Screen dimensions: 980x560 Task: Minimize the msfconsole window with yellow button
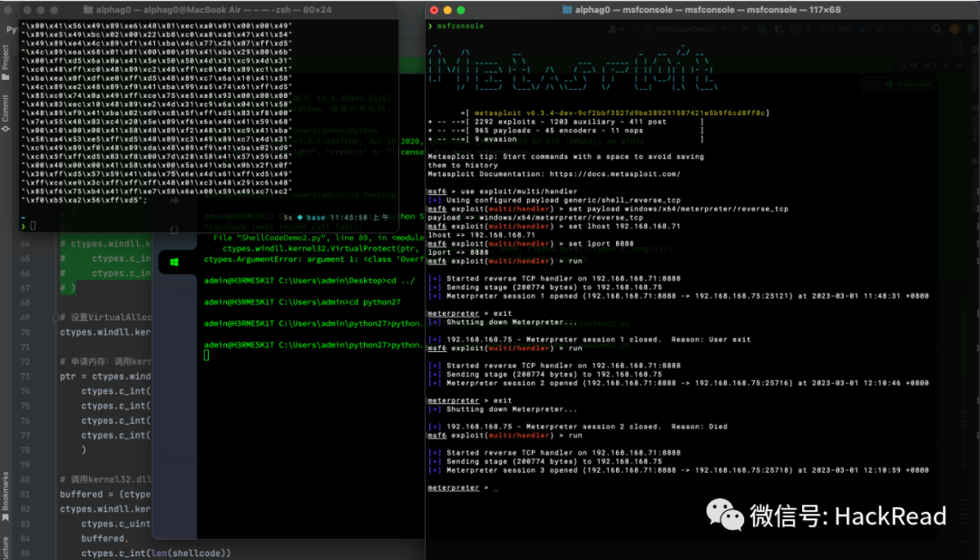[x=447, y=10]
